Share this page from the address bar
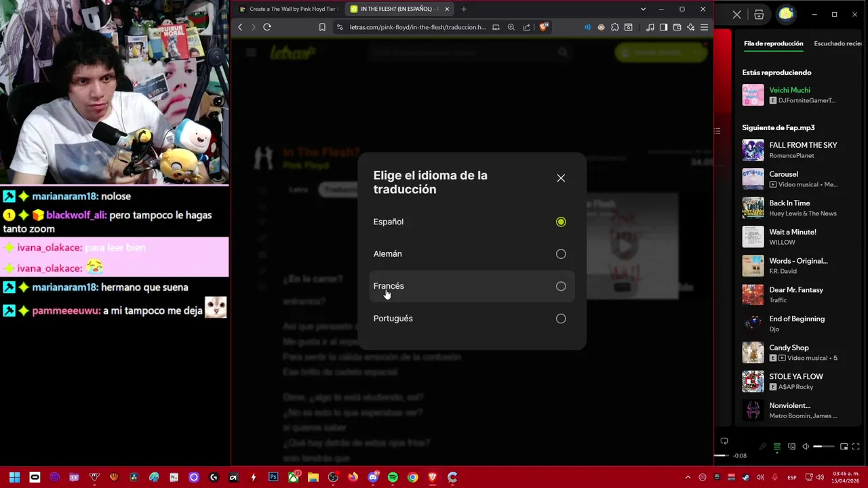This screenshot has height=488, width=868. 527,27
